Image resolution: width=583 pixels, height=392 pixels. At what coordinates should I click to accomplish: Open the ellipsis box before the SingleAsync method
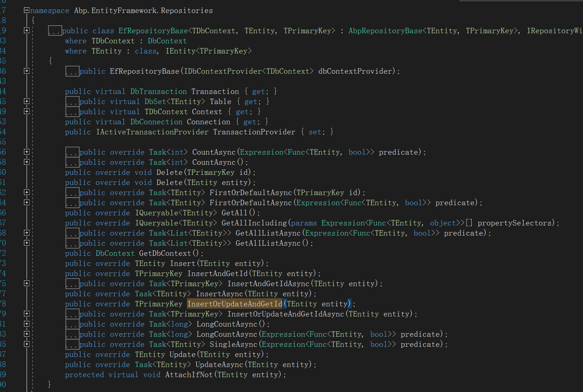[x=72, y=344]
